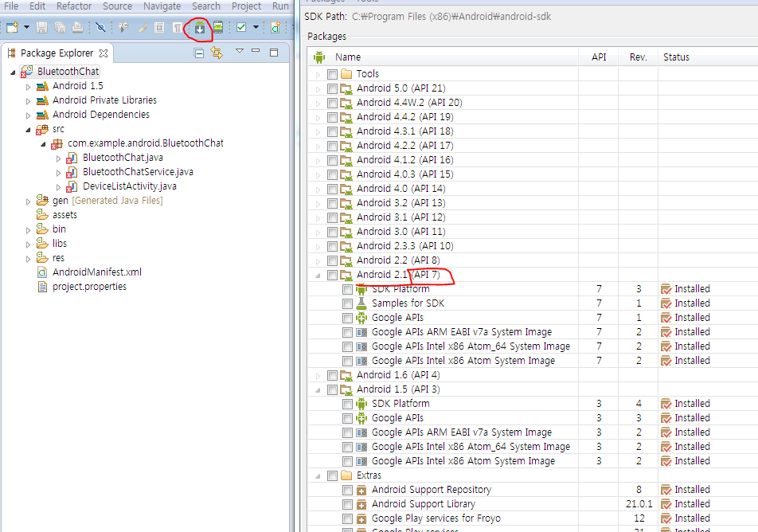Viewport: 758px width, 532px height.
Task: Open the Navigate menu
Action: coord(162,6)
